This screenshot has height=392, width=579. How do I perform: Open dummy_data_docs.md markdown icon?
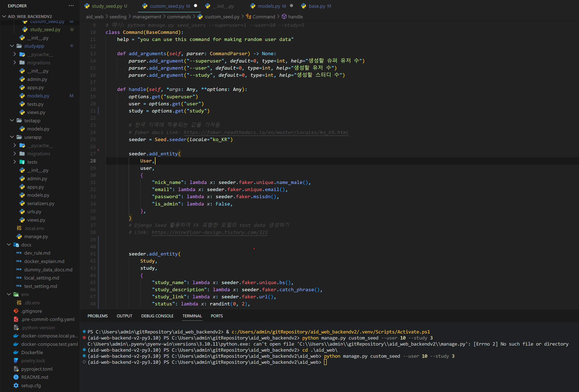tap(19, 269)
